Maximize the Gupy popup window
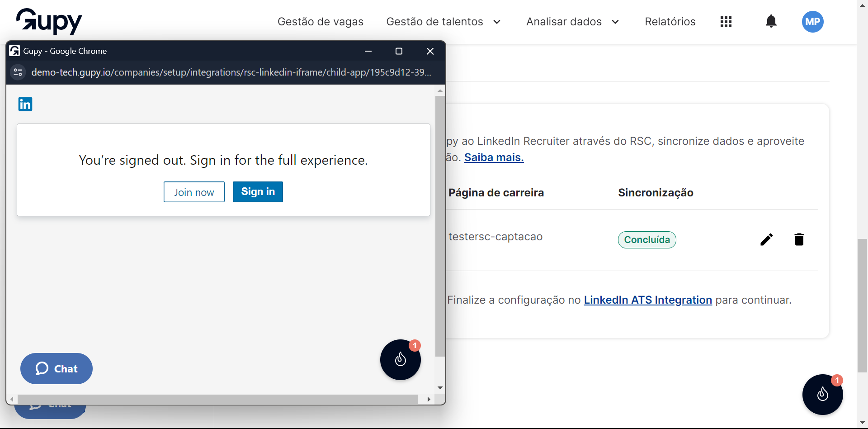The height and width of the screenshot is (429, 868). (x=399, y=51)
